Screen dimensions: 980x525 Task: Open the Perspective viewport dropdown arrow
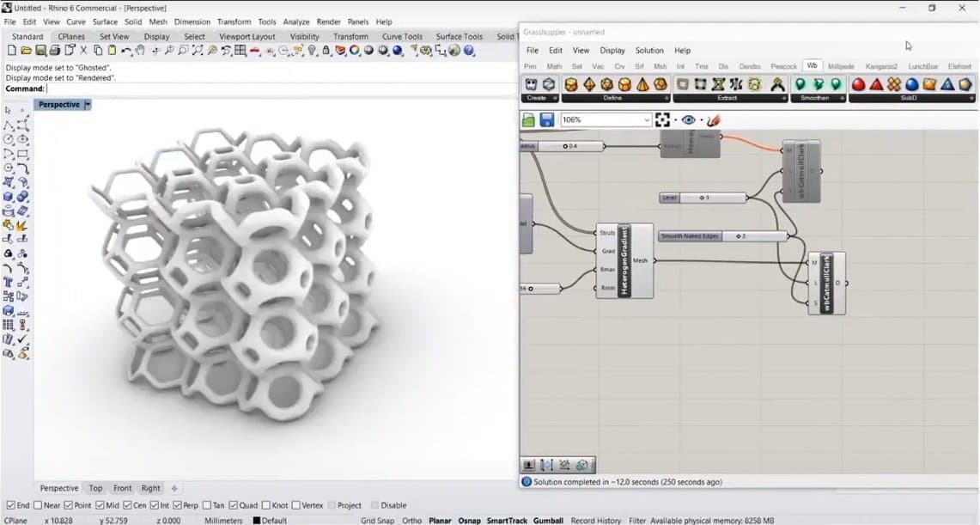pyautogui.click(x=88, y=105)
